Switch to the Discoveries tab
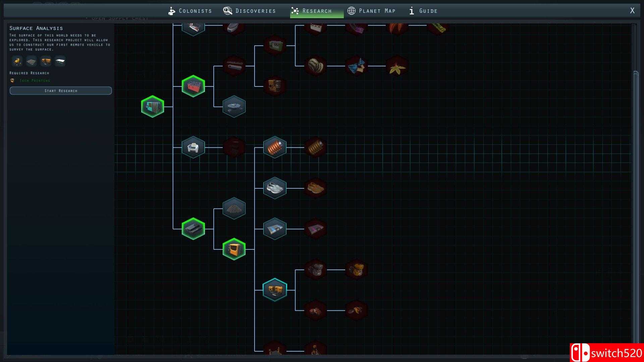This screenshot has width=644, height=362. [250, 11]
